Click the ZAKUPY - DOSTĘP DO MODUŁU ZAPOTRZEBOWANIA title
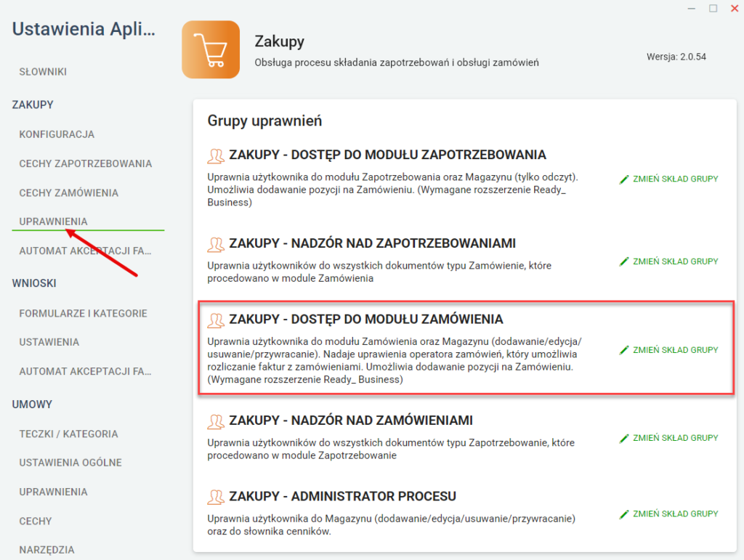The height and width of the screenshot is (560, 744). tap(388, 155)
